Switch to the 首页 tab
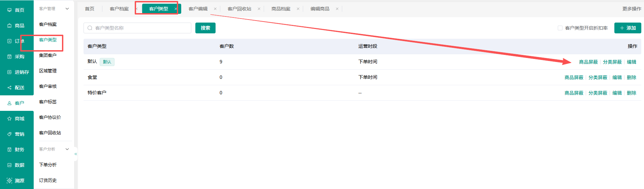 coord(90,9)
